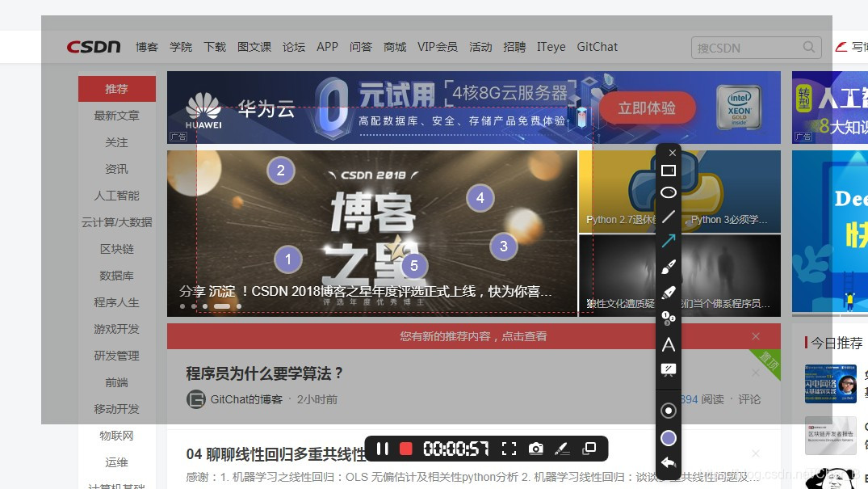The image size is (868, 489).
Task: Open ITeye in top navigation
Action: 551,47
